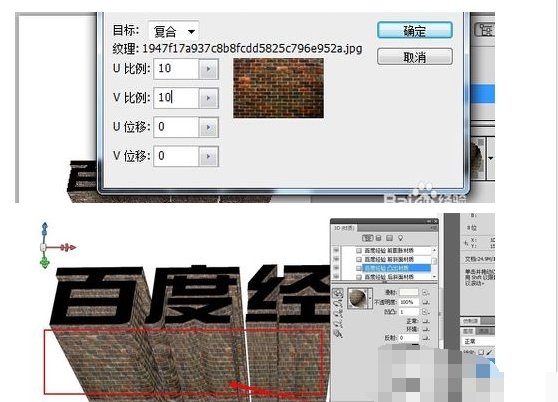Open the 目标 dropdown showing 复合
The width and height of the screenshot is (558, 402).
click(173, 31)
